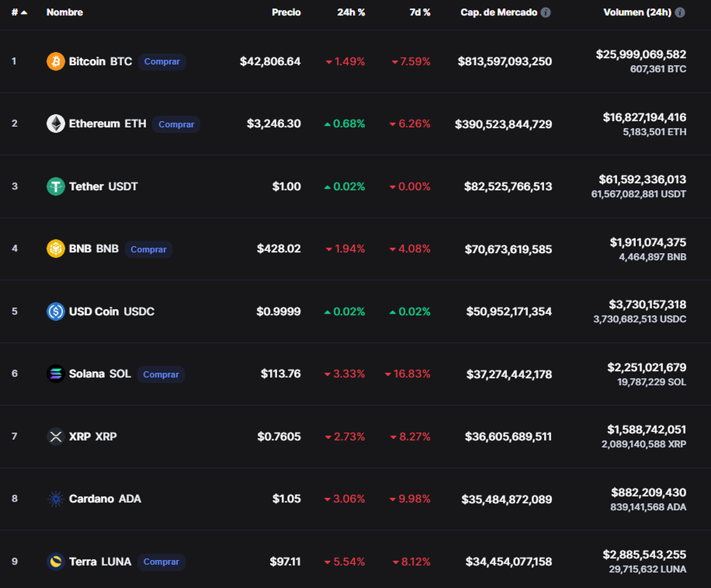Sort the table by 24h % column

(351, 12)
